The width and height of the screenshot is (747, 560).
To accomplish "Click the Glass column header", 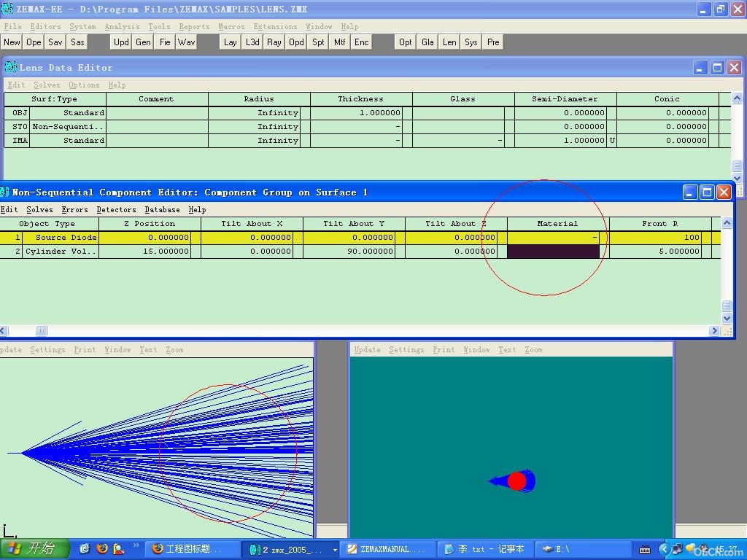I will [463, 99].
